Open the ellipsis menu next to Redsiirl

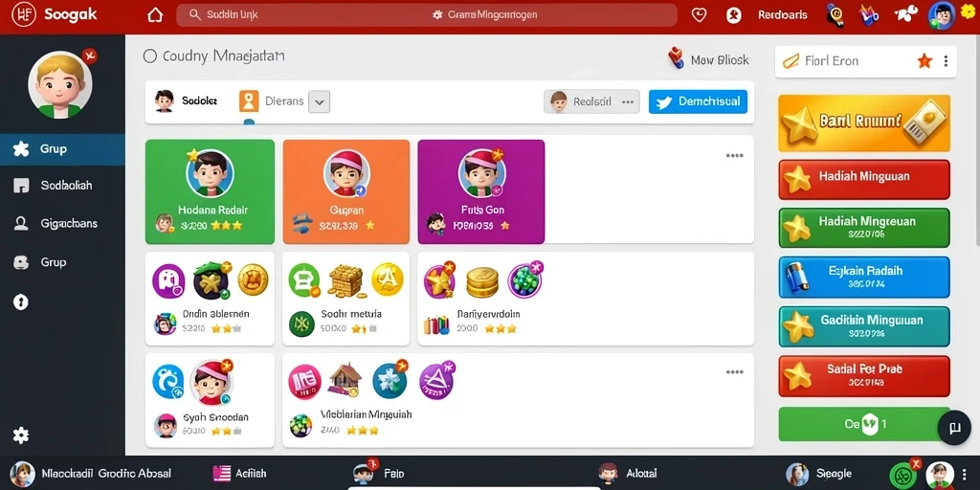coord(627,101)
